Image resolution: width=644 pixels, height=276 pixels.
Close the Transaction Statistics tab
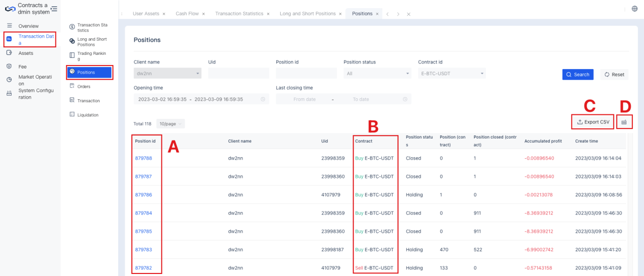pos(268,14)
